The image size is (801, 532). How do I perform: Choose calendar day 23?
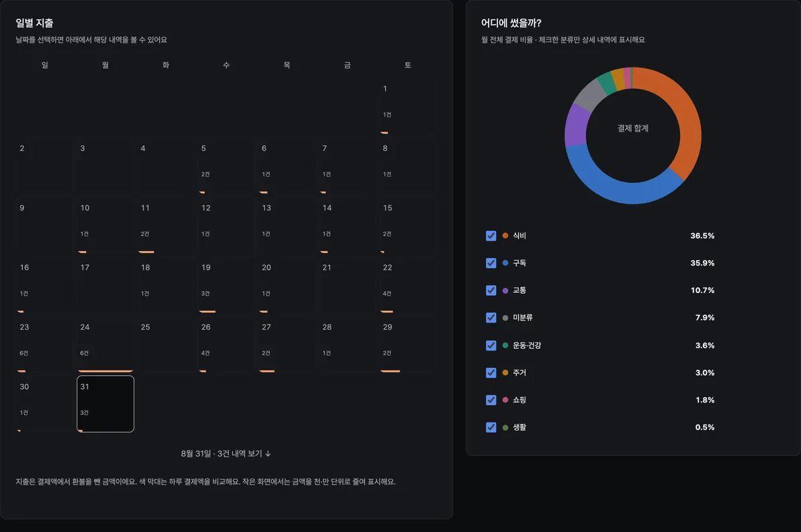coord(45,344)
